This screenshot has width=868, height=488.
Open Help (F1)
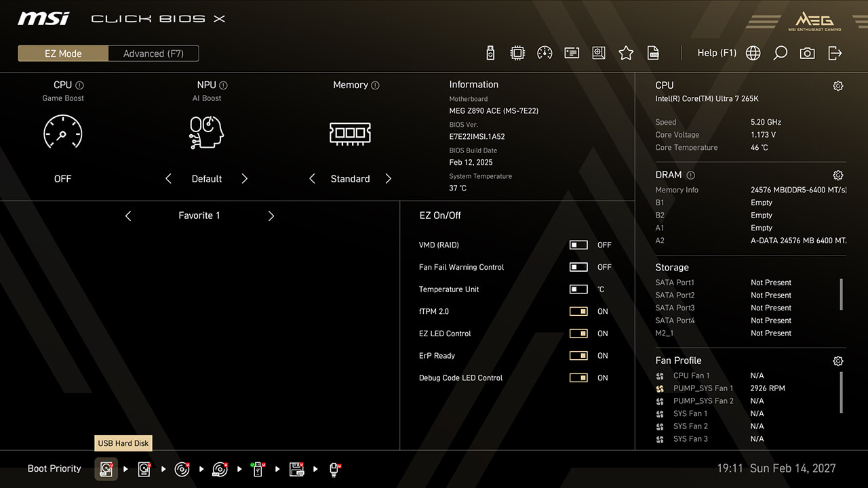coord(717,53)
